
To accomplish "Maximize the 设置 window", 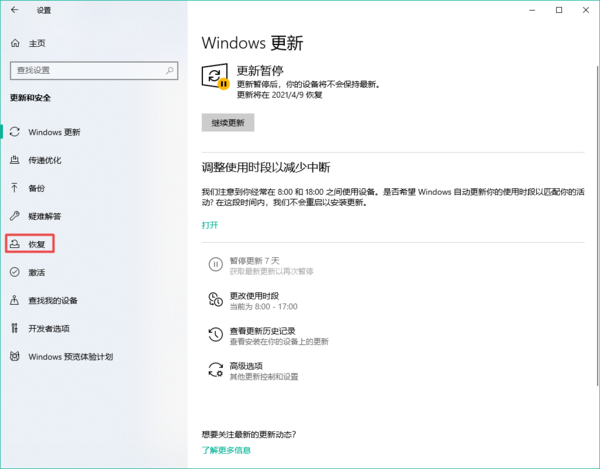I will pyautogui.click(x=559, y=10).
